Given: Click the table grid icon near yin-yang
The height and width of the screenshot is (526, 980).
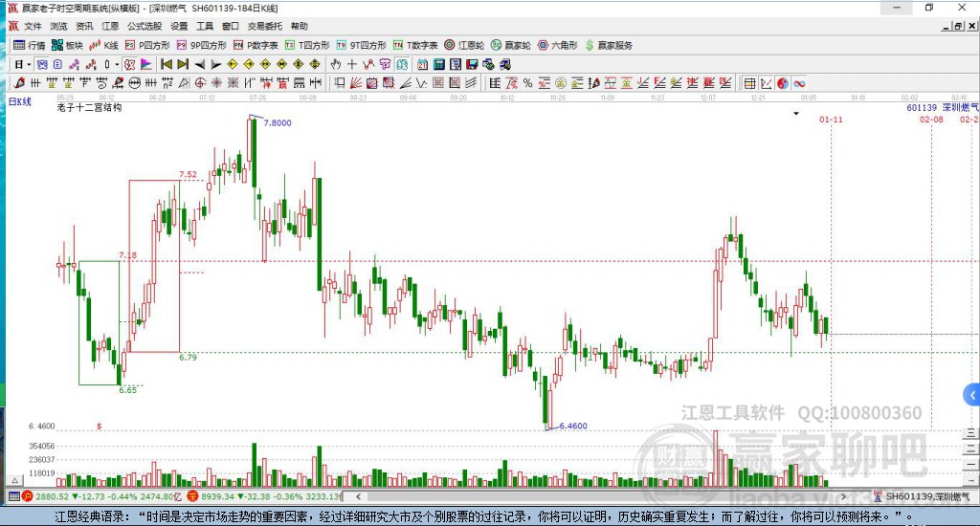Looking at the screenshot, I should click(x=750, y=83).
